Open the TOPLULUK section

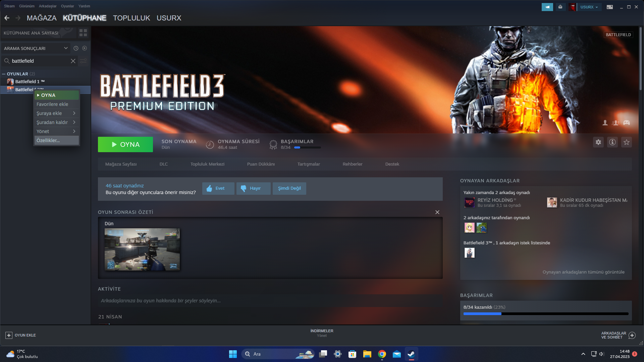coord(131,18)
